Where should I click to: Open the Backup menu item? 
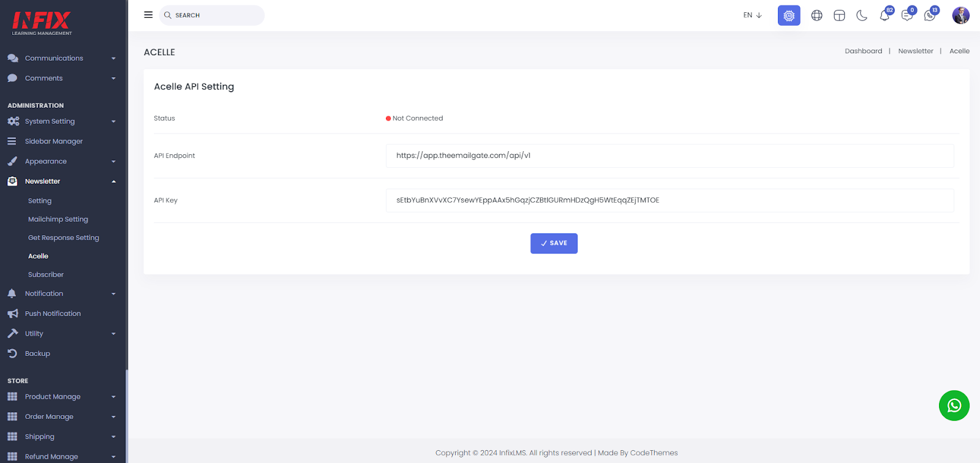pyautogui.click(x=37, y=353)
